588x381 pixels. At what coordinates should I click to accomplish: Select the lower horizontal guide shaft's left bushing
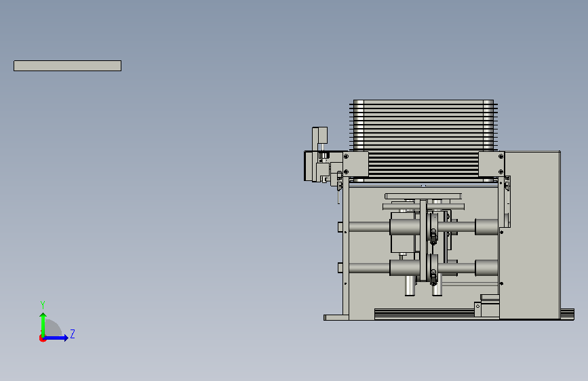[405, 268]
